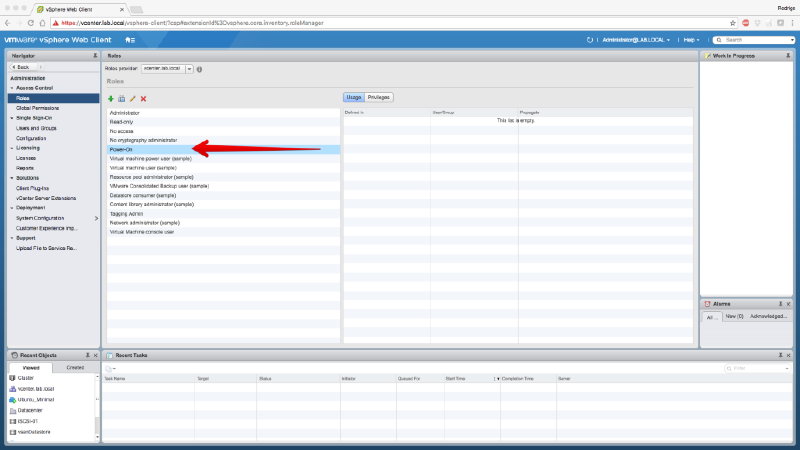The image size is (800, 450).
Task: Pin the Navigator panel
Action: pos(95,56)
